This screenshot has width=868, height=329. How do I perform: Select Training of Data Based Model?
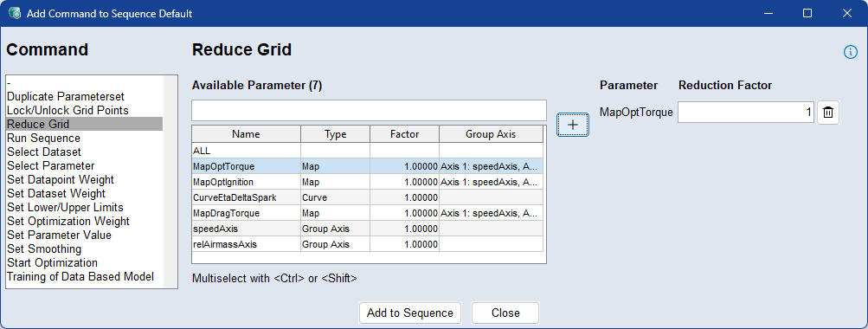[80, 276]
